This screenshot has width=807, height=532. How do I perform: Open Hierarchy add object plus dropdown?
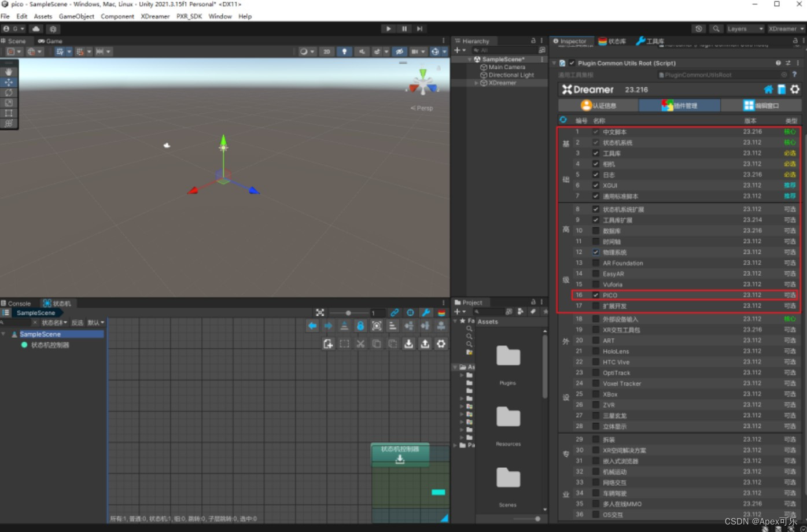click(x=460, y=50)
